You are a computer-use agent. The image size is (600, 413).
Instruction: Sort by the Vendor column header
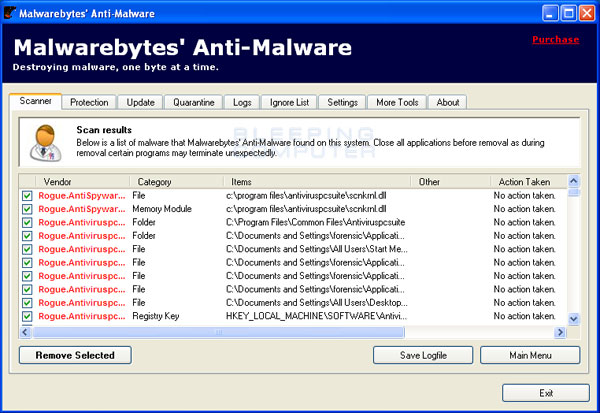[x=82, y=182]
